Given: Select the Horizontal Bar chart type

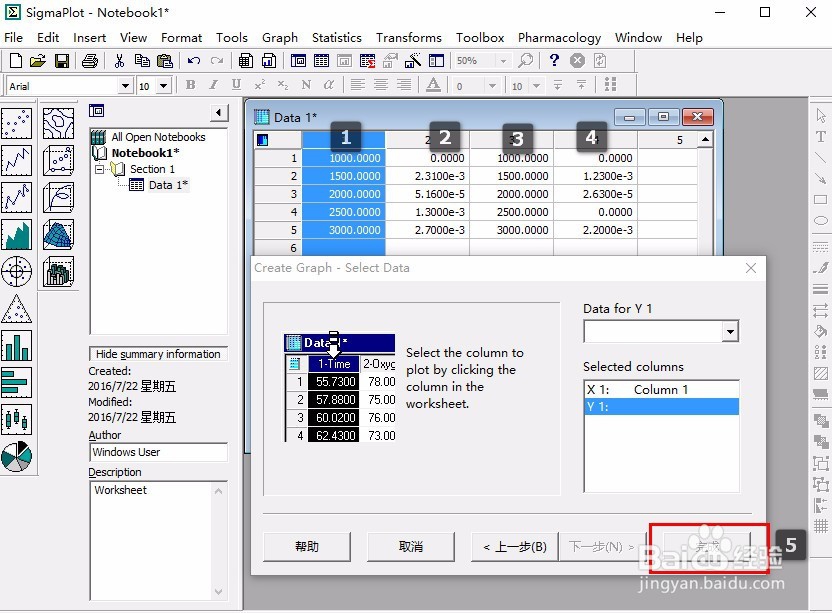Looking at the screenshot, I should point(16,383).
